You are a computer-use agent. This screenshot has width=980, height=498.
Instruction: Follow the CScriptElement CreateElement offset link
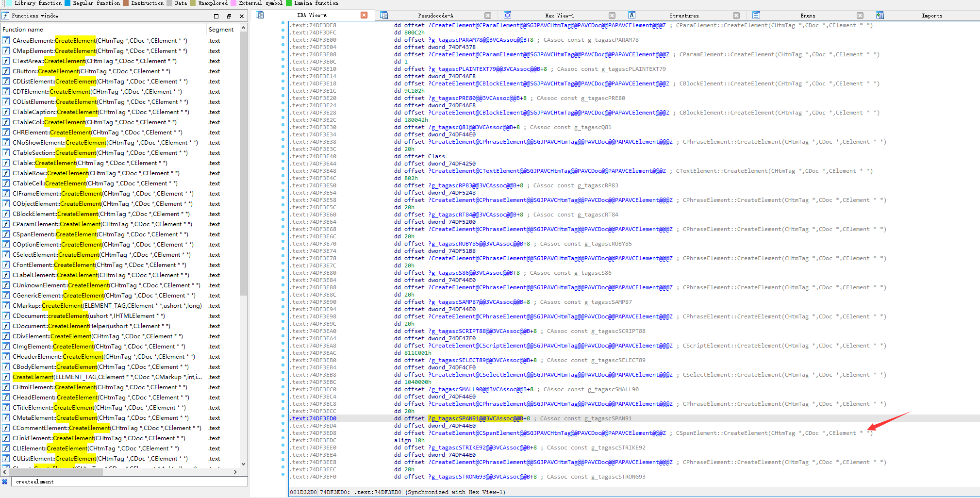click(x=550, y=346)
